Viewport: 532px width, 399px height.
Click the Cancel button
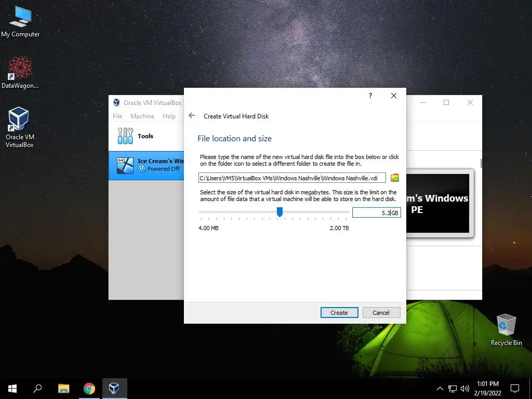[x=381, y=312]
